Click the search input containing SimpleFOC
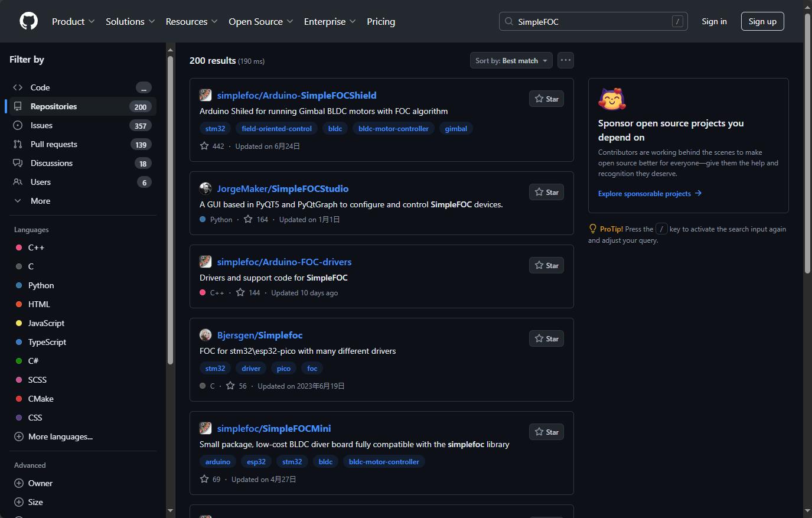This screenshot has width=812, height=518. 593,21
